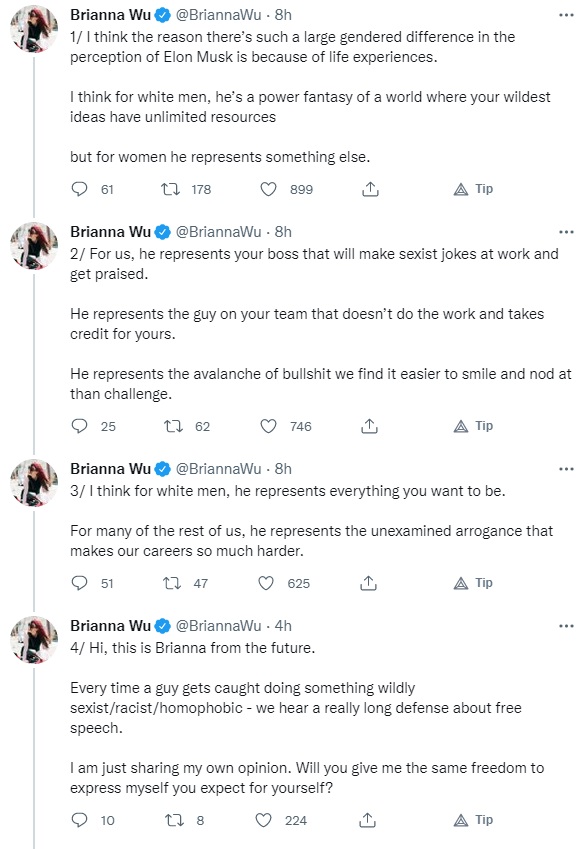View Brianna Wu's avatar on the 3/ tweet
586x849 pixels.
click(x=34, y=483)
